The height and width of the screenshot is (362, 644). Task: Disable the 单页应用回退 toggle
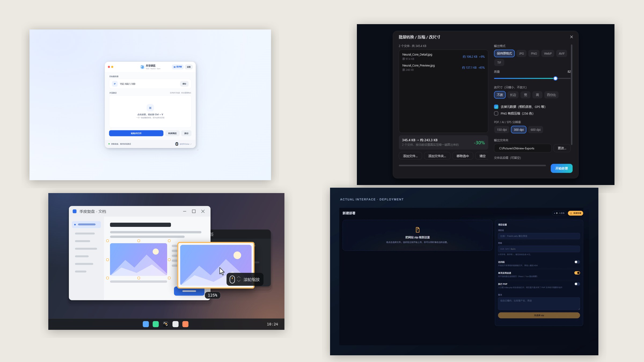coord(577,273)
